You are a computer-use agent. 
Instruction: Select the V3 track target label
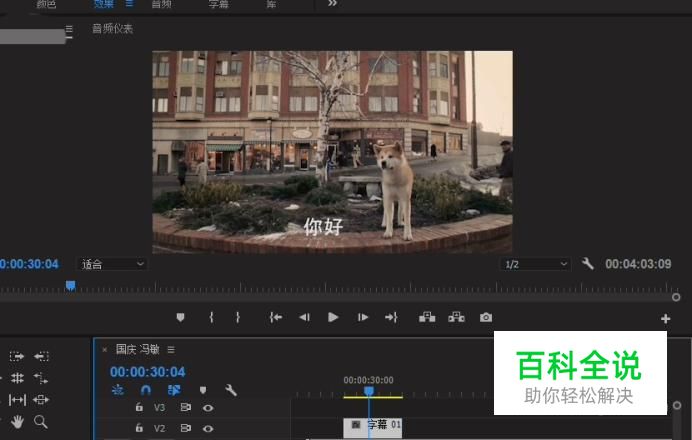click(x=159, y=407)
